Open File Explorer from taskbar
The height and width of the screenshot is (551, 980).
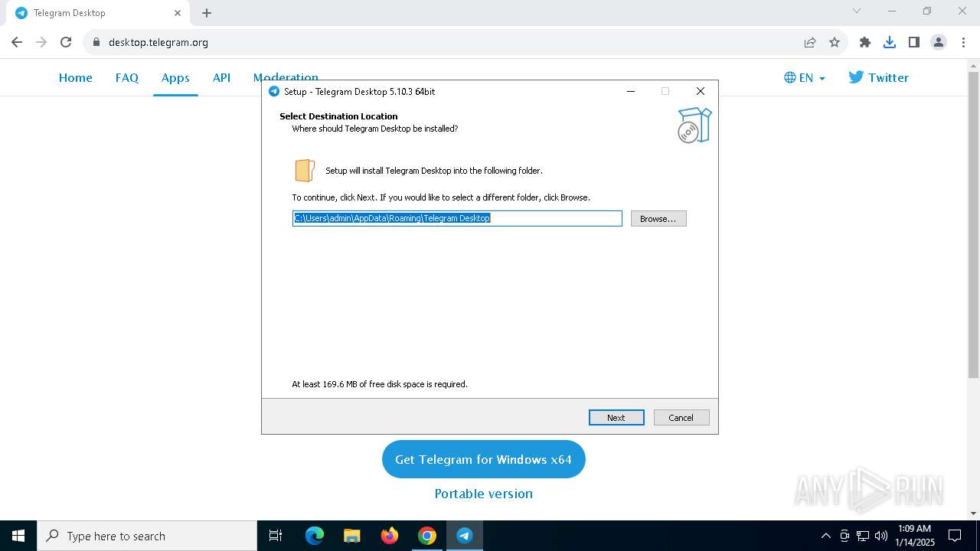click(352, 536)
